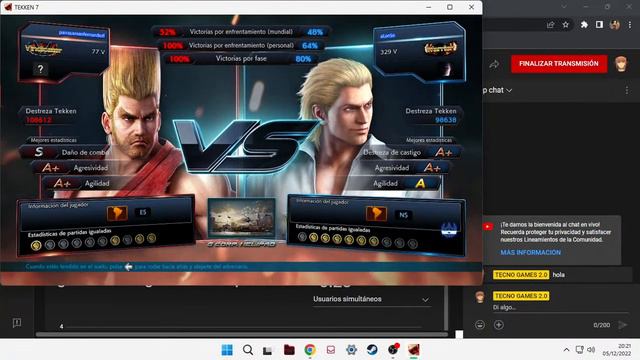Viewport: 640px width, 360px height.
Task: Open the OBS icon in taskbar
Action: (x=393, y=349)
